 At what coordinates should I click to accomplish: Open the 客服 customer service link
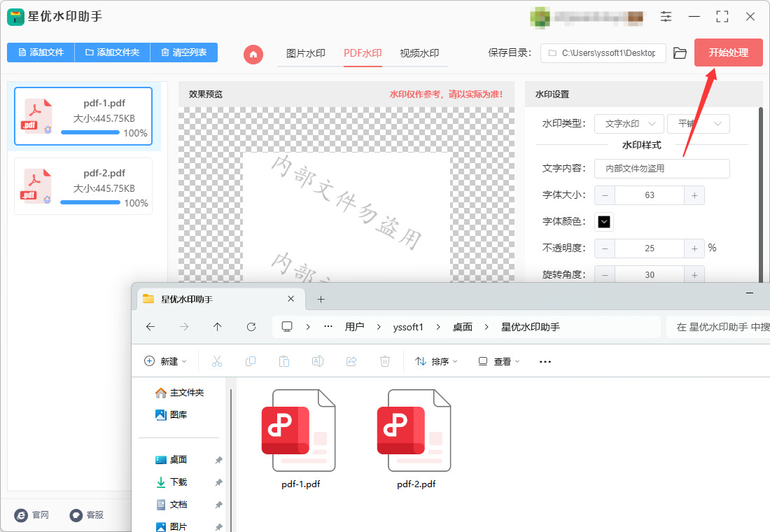pyautogui.click(x=87, y=514)
